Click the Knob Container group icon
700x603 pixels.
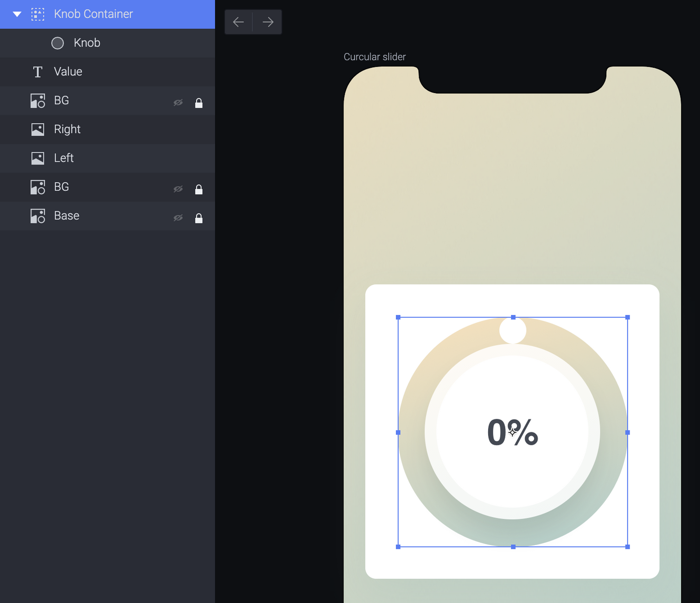[x=38, y=14]
